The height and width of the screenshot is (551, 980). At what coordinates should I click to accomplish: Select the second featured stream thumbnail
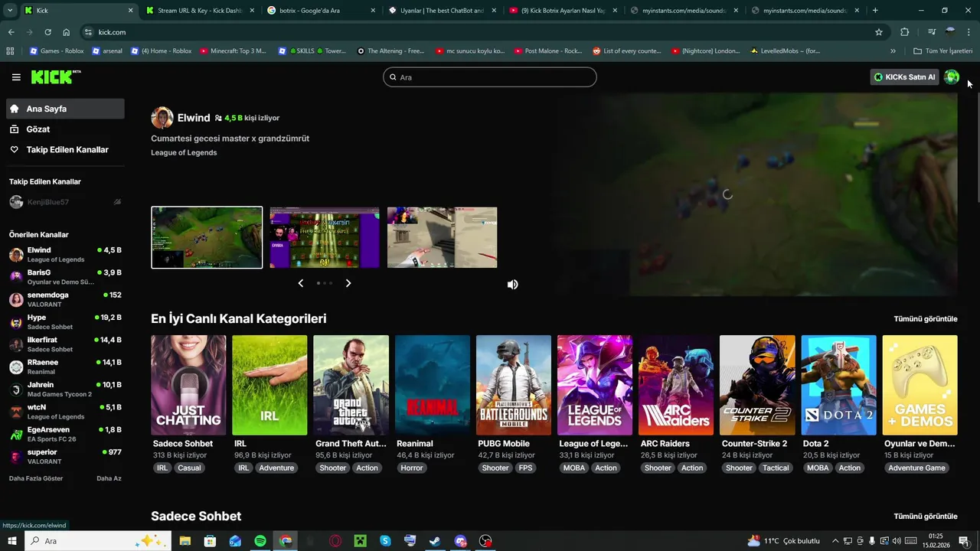click(325, 237)
